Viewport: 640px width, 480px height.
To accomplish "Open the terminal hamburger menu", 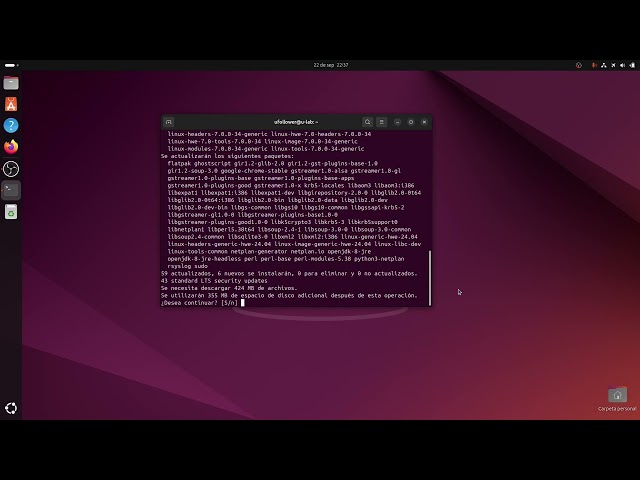I will coord(381,122).
